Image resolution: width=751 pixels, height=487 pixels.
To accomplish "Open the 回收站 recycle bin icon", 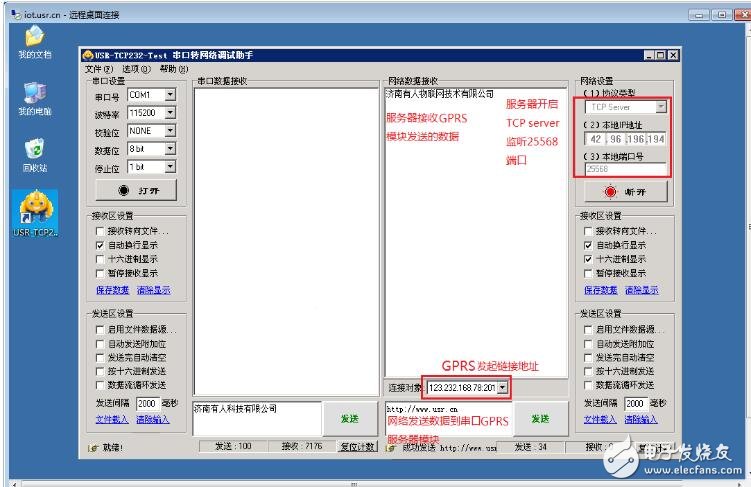I will click(x=34, y=155).
